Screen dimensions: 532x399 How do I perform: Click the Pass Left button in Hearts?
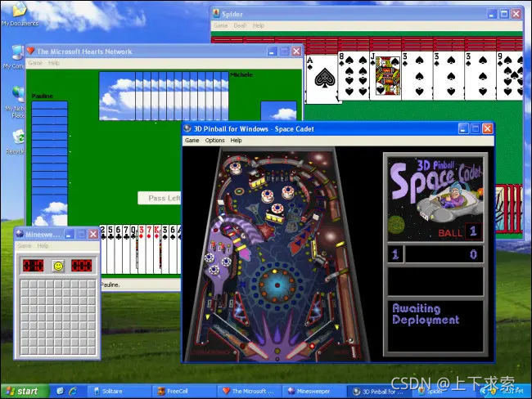tap(160, 198)
